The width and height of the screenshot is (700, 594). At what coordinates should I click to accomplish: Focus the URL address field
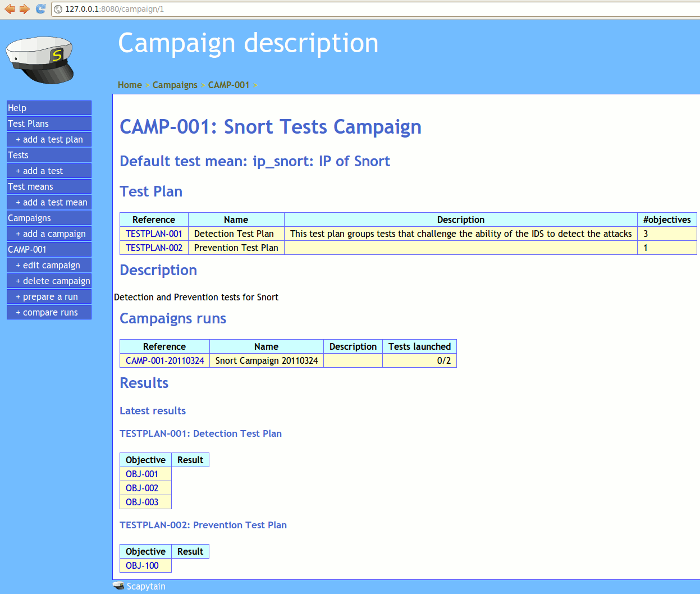pos(337,9)
